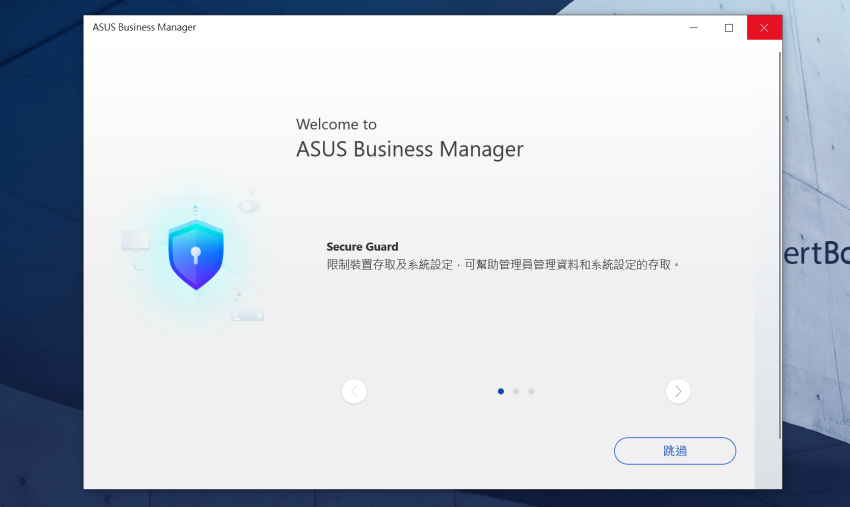Close the ASUS Business Manager window
Viewport: 850px width, 507px height.
coord(764,28)
